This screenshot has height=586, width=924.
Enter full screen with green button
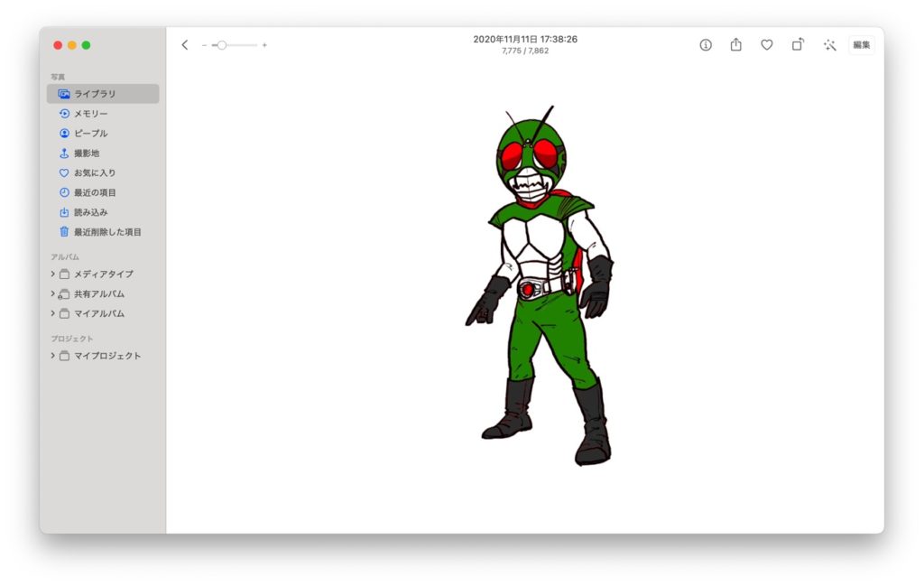coord(86,45)
